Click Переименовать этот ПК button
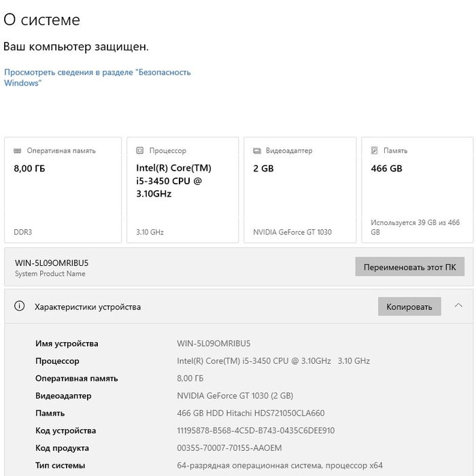476x476 pixels. (410, 267)
